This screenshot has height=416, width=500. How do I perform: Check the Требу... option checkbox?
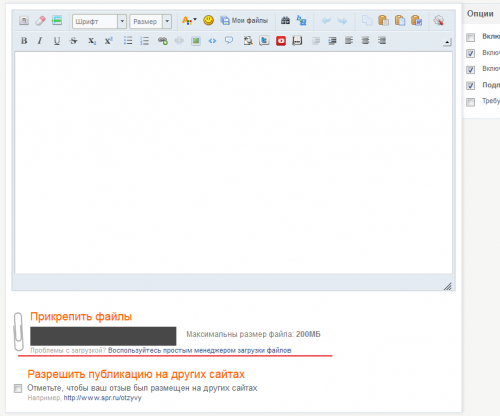coord(470,102)
